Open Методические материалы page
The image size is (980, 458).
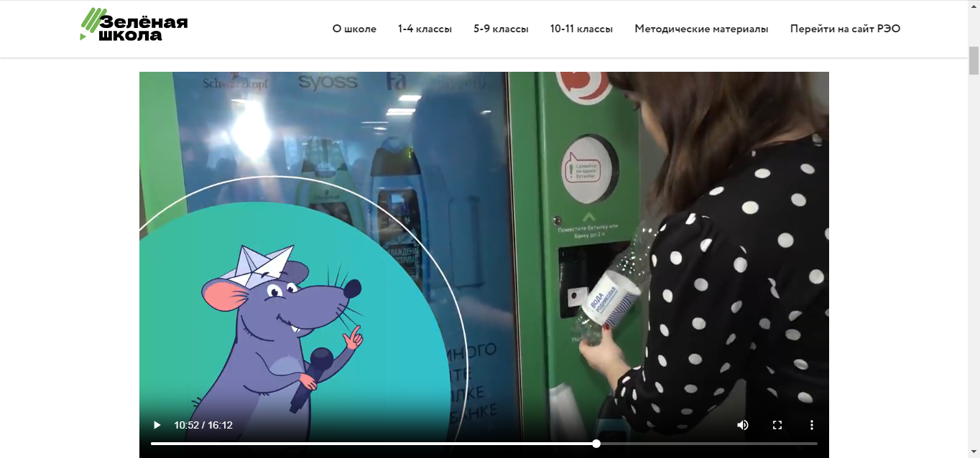(701, 29)
